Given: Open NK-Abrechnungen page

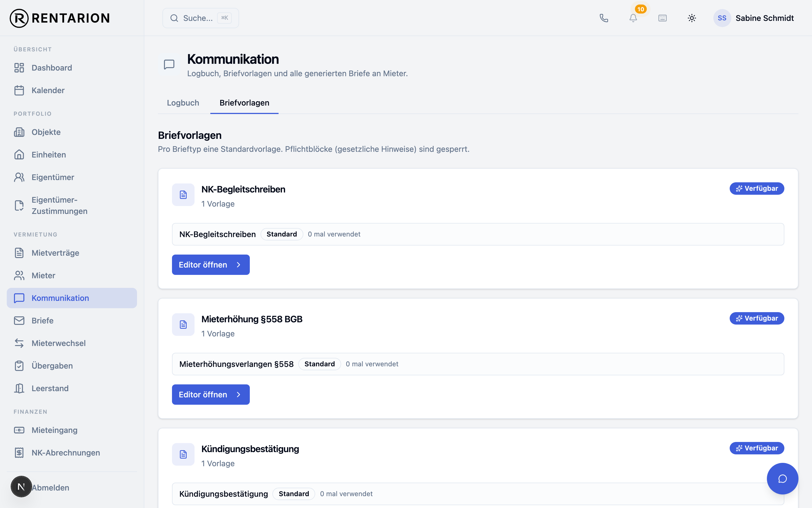Looking at the screenshot, I should click(72, 453).
